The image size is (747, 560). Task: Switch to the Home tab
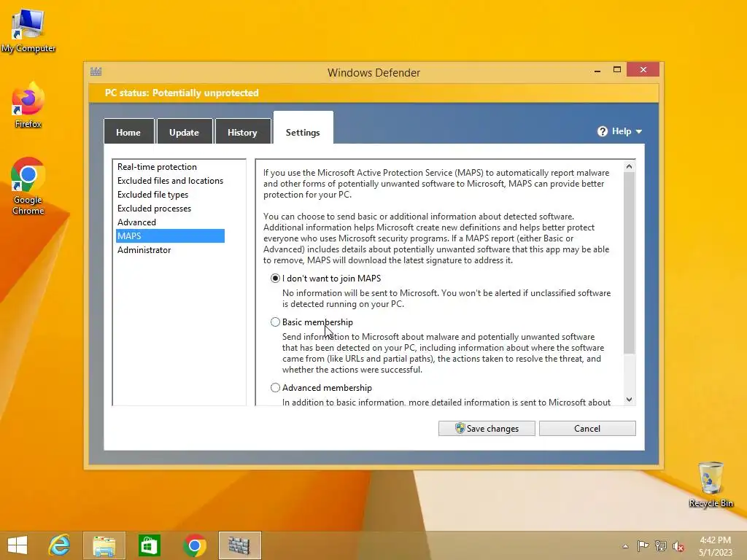pos(128,133)
